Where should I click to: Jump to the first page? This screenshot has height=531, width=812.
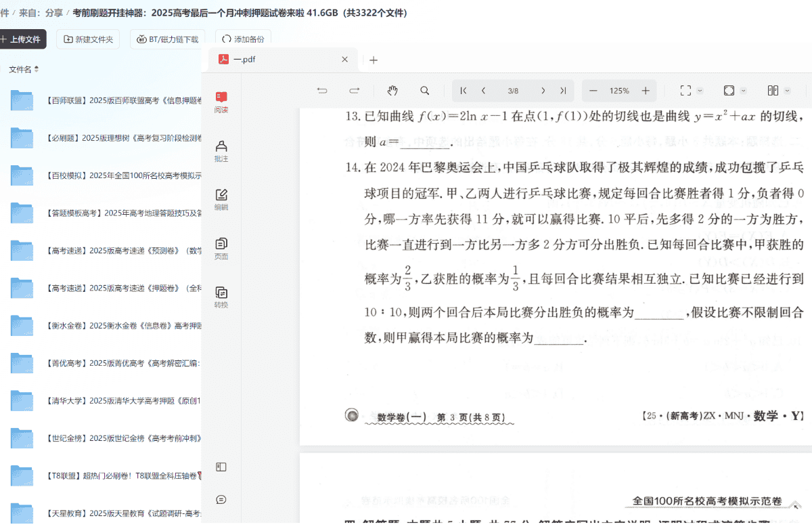pos(464,91)
